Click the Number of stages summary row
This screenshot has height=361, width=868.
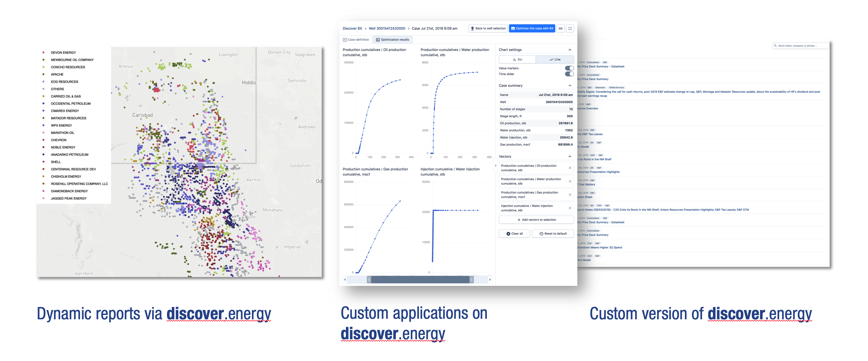click(x=536, y=109)
